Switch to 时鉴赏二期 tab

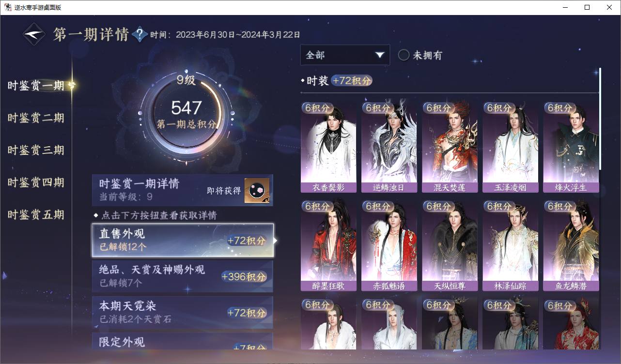coord(36,118)
